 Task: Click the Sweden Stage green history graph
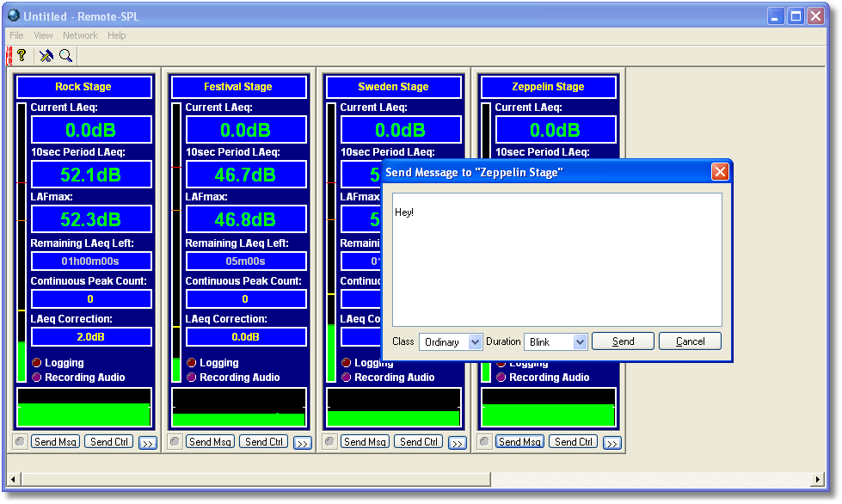point(394,408)
